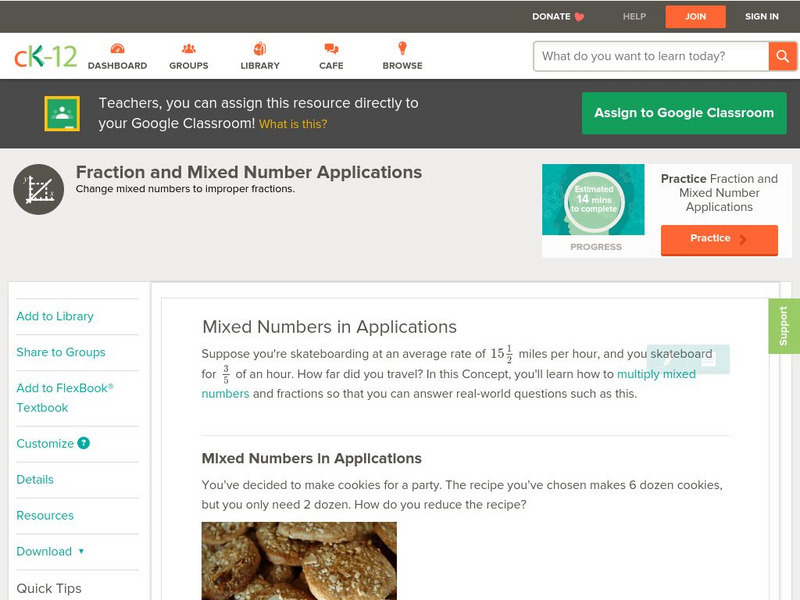Viewport: 800px width, 600px height.
Task: Open the Details link
Action: pyautogui.click(x=35, y=480)
